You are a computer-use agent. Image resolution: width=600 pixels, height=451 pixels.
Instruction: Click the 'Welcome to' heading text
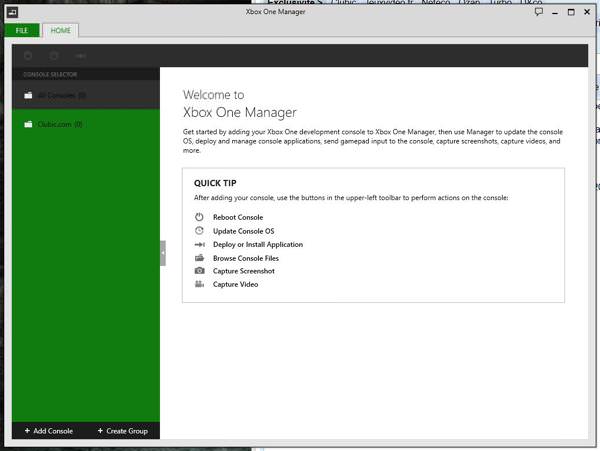[x=214, y=94]
